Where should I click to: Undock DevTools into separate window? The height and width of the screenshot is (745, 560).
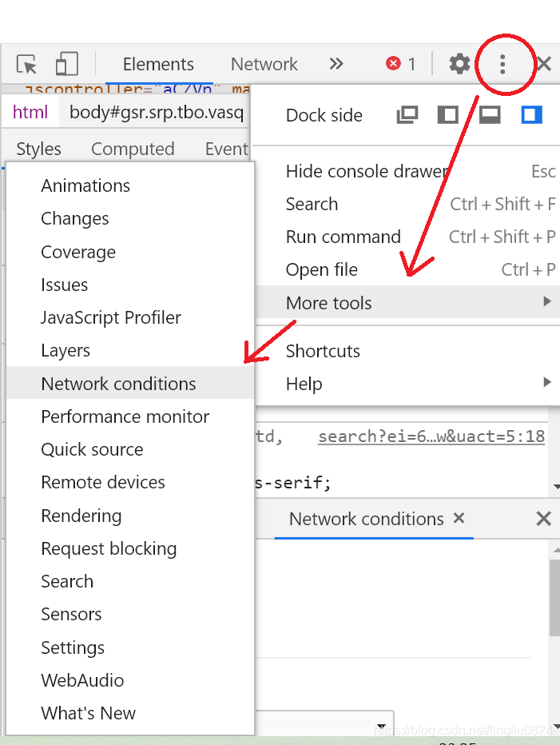(407, 115)
